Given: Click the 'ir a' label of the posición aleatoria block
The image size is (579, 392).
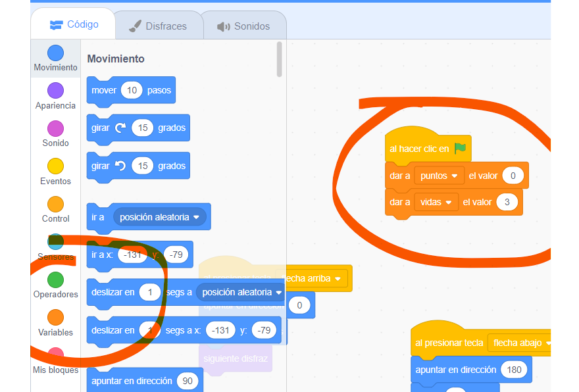Looking at the screenshot, I should click(x=98, y=217).
